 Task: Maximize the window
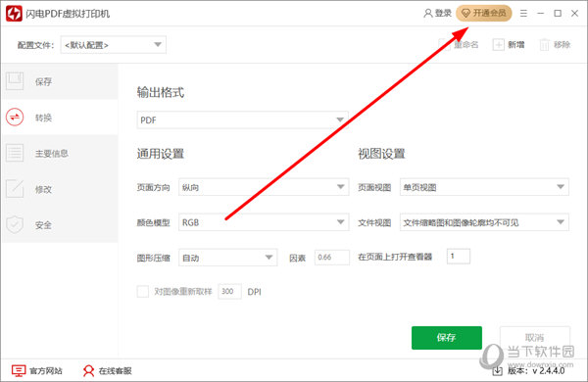[x=558, y=14]
